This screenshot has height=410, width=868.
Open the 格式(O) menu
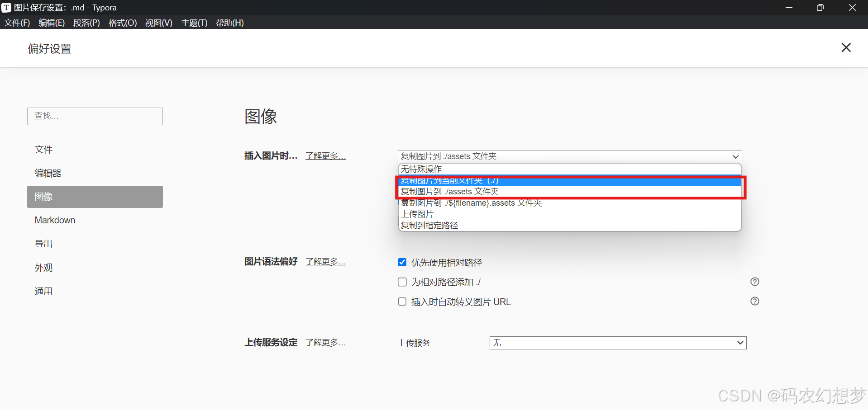tap(123, 23)
